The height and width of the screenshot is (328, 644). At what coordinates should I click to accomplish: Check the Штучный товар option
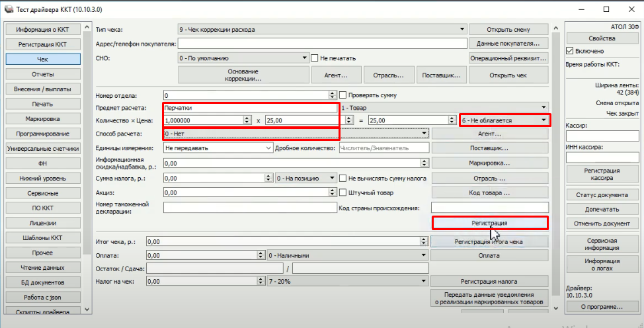tap(343, 193)
